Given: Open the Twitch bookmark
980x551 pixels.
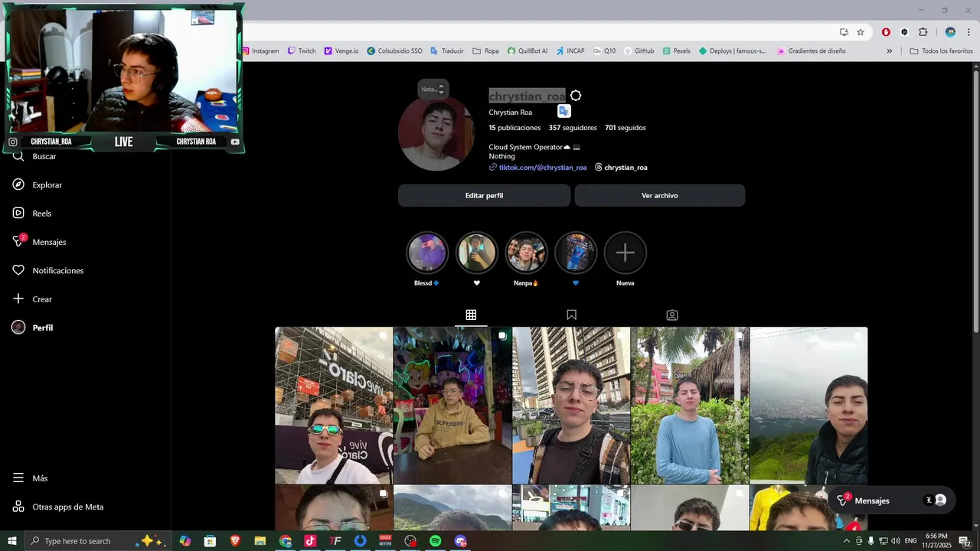Looking at the screenshot, I should point(302,51).
